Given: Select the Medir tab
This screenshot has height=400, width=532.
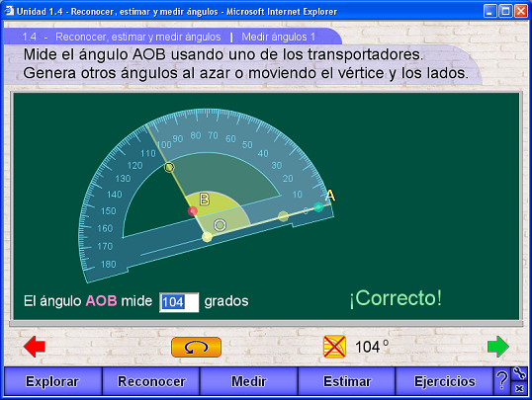Looking at the screenshot, I should (249, 381).
